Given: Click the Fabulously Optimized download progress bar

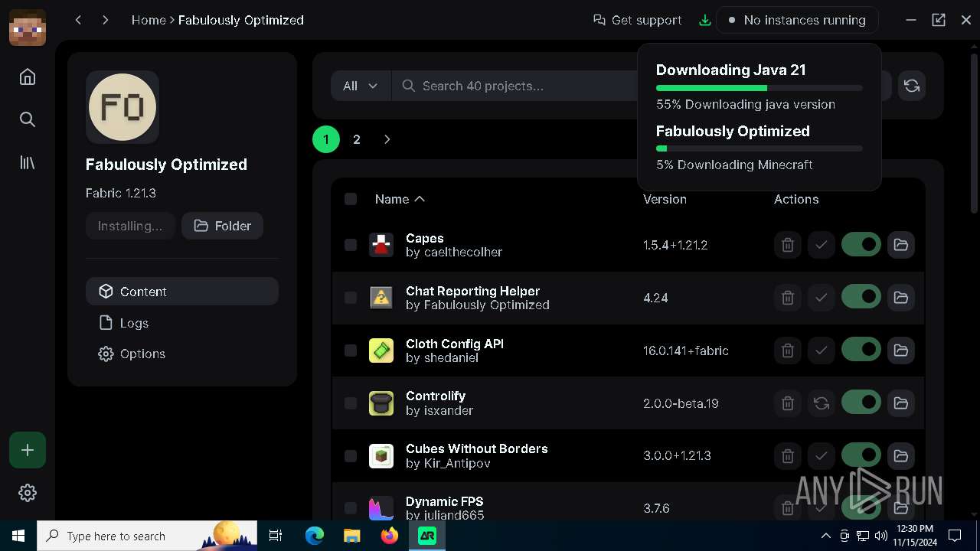Looking at the screenshot, I should (x=759, y=148).
